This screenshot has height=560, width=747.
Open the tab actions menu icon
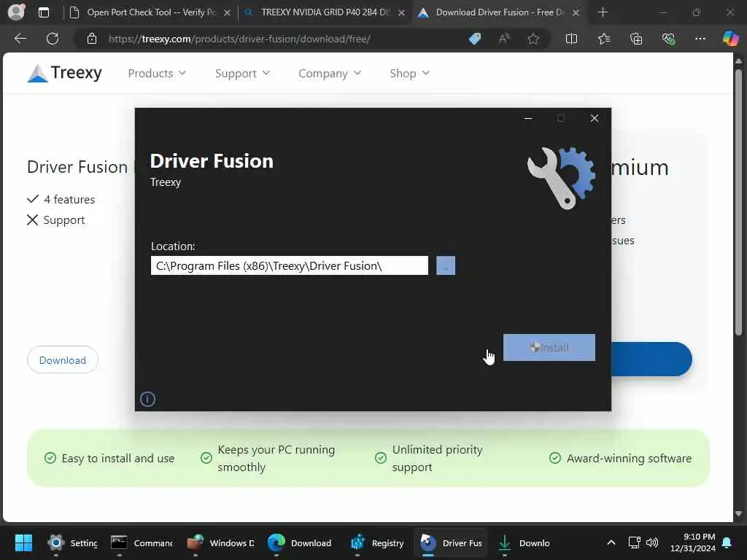click(x=43, y=12)
